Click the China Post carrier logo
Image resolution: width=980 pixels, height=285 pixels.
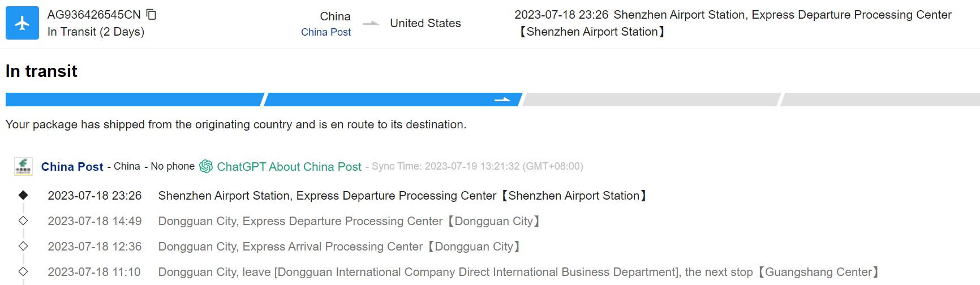point(23,166)
